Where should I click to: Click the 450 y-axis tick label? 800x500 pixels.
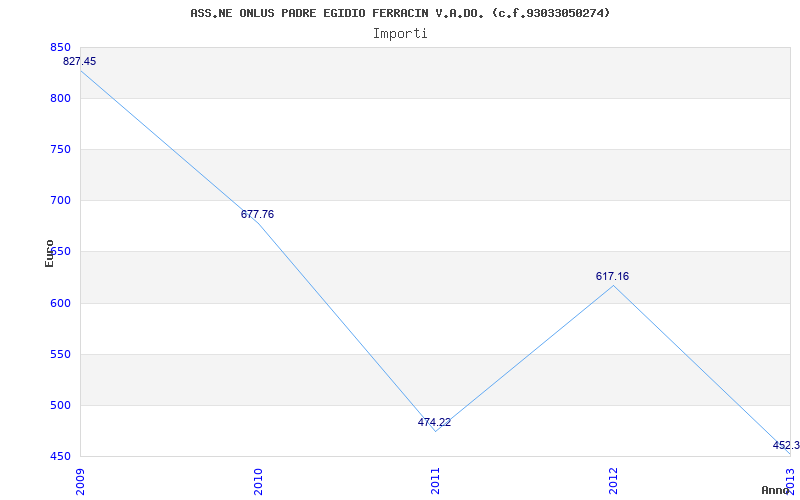click(60, 457)
